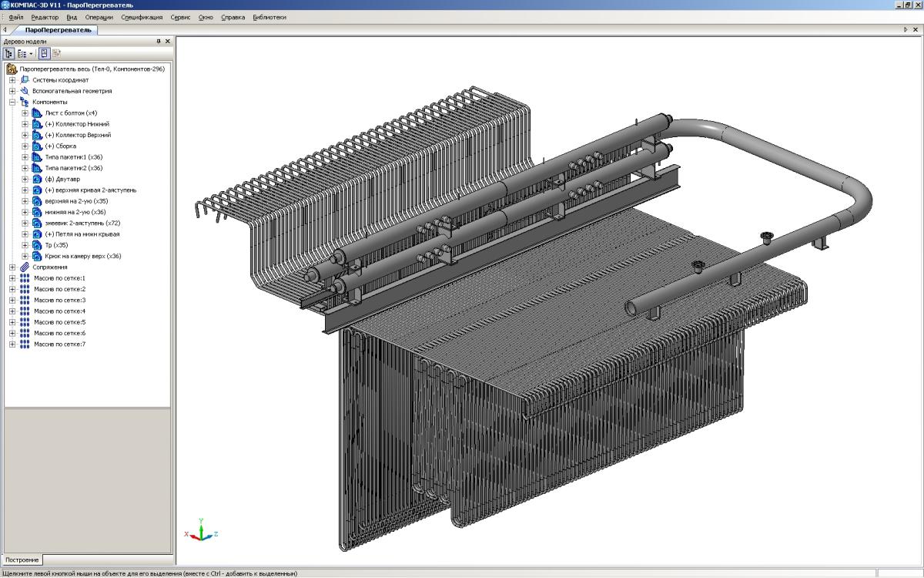
Task: Open the Операции menu
Action: click(99, 17)
